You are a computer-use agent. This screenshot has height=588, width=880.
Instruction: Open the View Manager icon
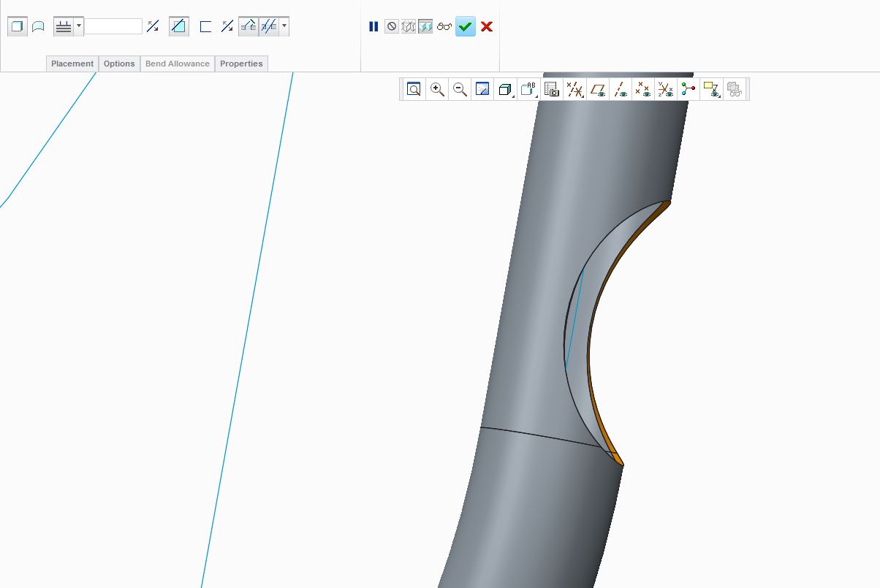552,90
